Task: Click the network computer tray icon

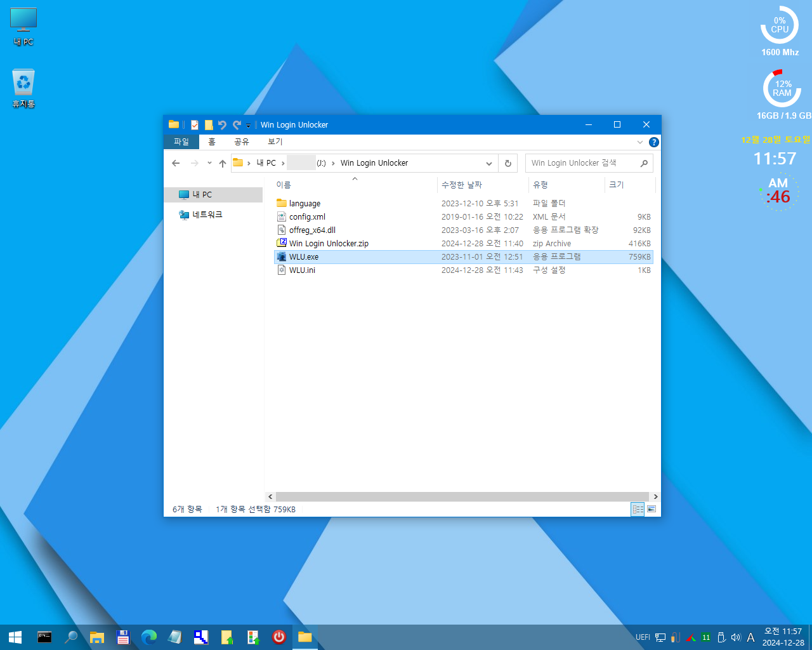Action: pyautogui.click(x=660, y=637)
